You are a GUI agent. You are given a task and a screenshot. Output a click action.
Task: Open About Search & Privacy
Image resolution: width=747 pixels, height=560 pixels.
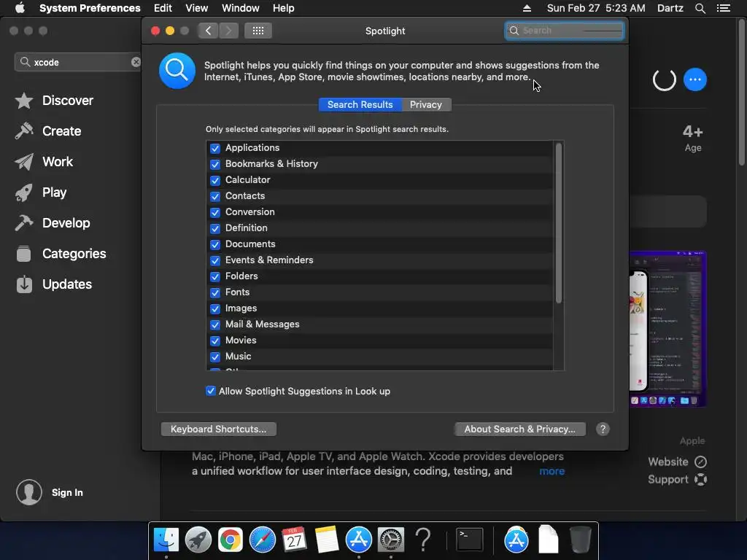pyautogui.click(x=520, y=429)
